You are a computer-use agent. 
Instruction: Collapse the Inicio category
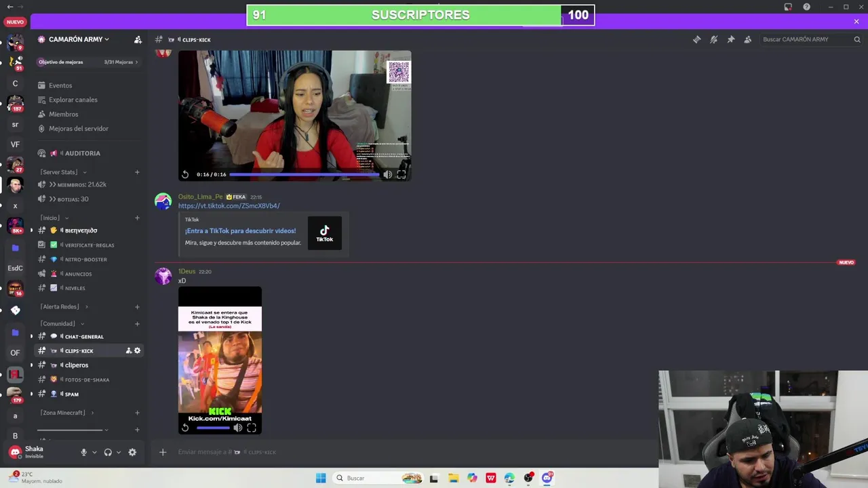point(54,218)
